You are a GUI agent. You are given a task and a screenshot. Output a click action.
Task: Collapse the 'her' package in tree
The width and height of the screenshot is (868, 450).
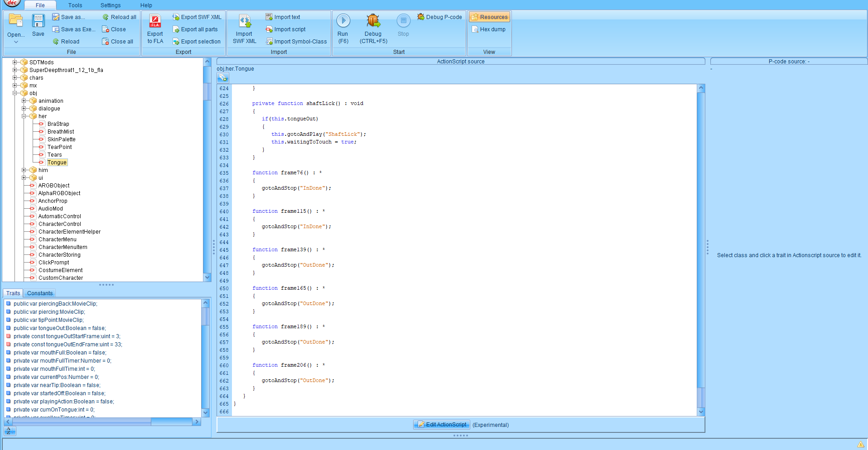click(24, 116)
